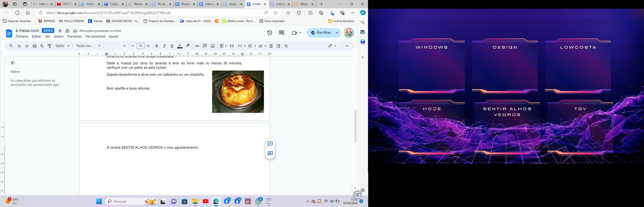Click the insert link icon
Viewport: 644px width, 207px height.
click(197, 46)
